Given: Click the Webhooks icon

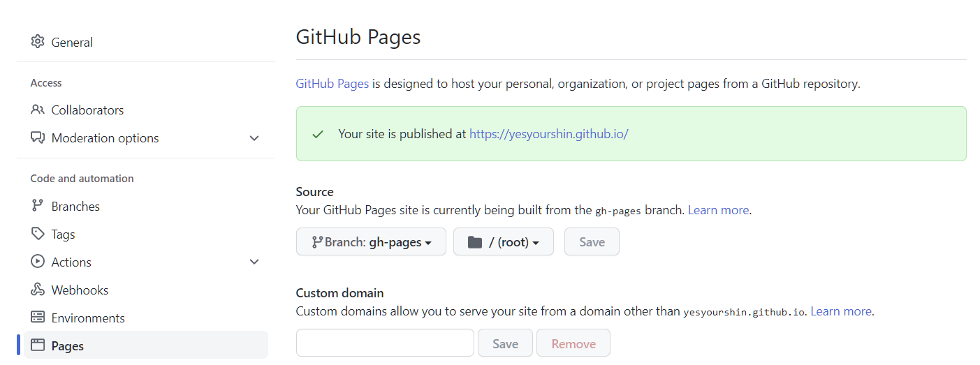Looking at the screenshot, I should click(x=38, y=290).
